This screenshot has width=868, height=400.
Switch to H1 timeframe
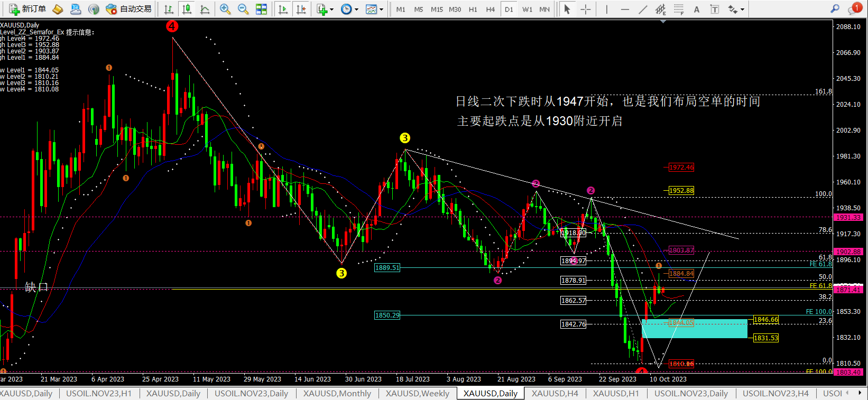pos(473,9)
